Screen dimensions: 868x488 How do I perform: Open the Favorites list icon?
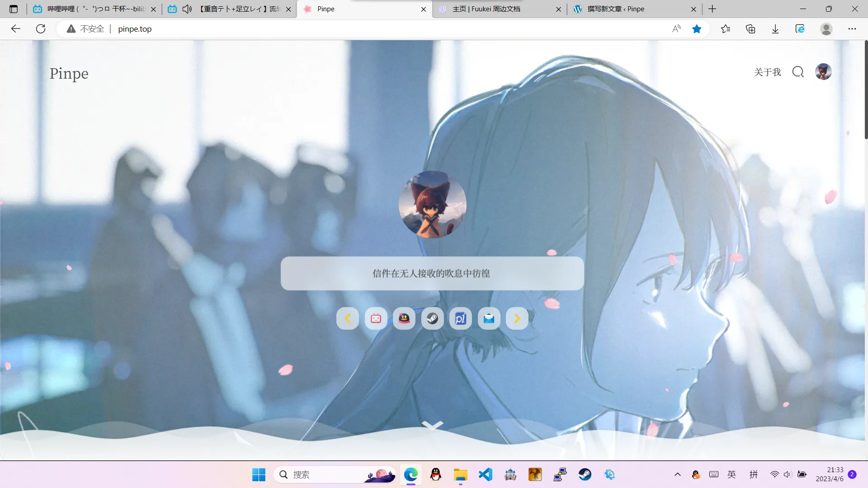pos(726,29)
